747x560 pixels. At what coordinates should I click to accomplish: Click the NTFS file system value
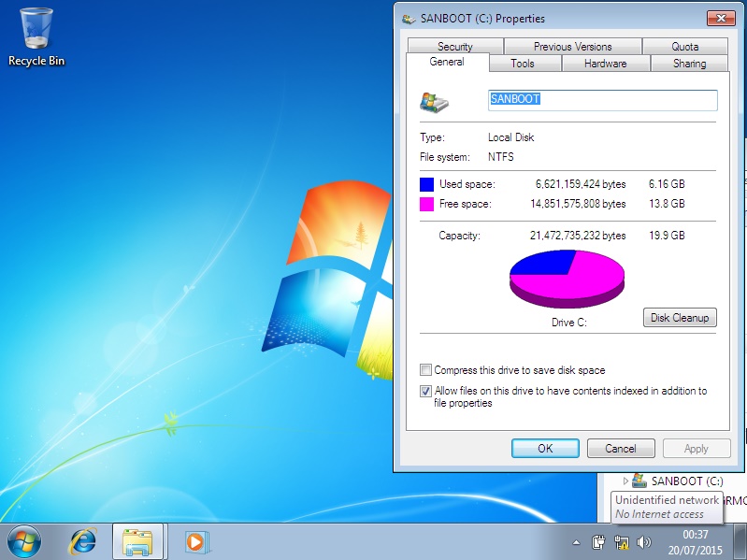[501, 157]
